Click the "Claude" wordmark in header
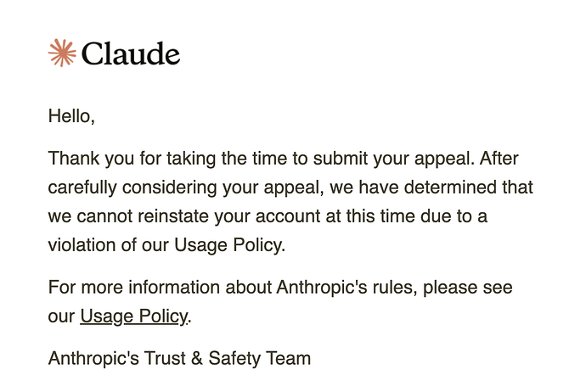The width and height of the screenshot is (586, 392). point(131,53)
